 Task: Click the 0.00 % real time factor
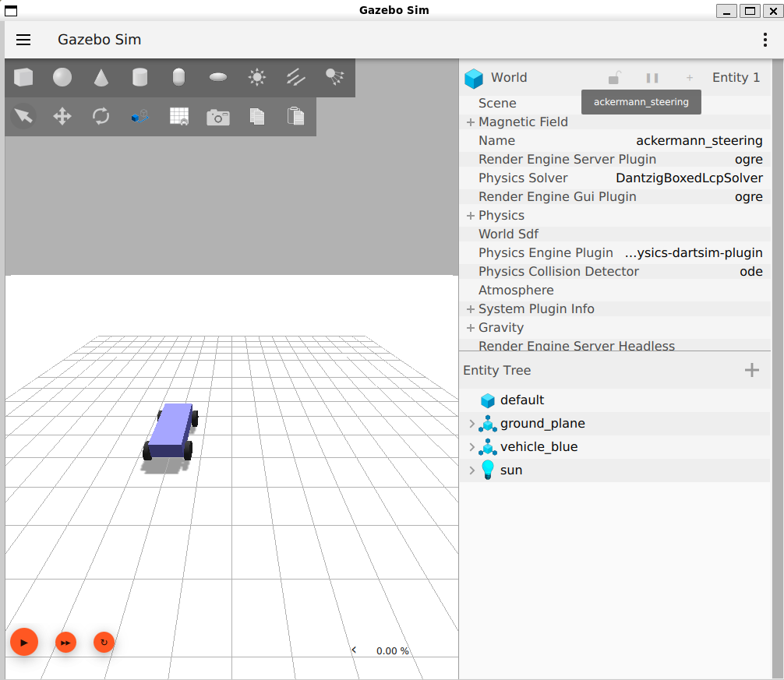click(393, 650)
